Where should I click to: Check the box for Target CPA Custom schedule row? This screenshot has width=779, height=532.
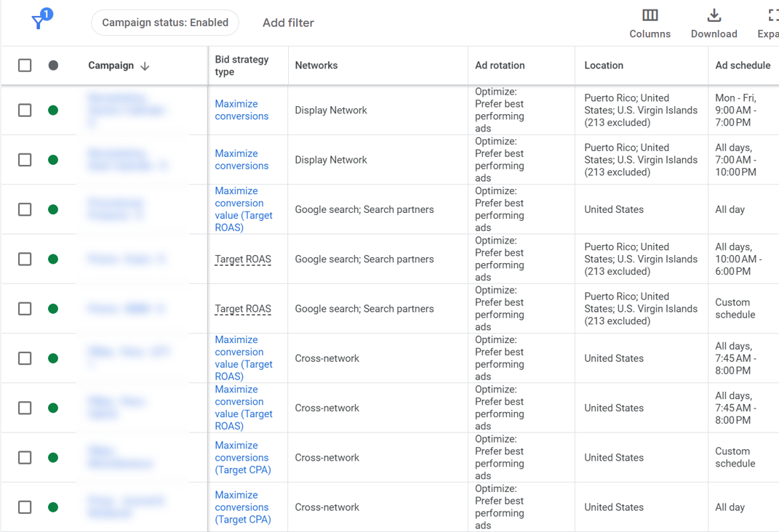click(25, 458)
